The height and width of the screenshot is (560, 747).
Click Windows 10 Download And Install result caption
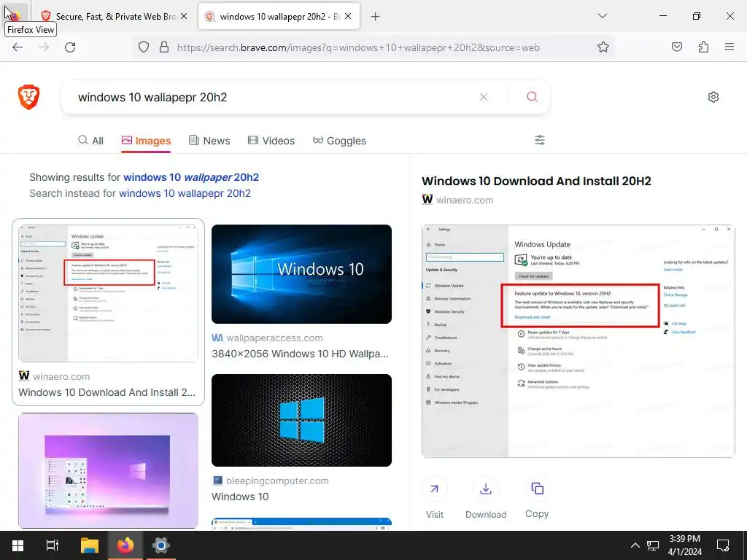107,392
